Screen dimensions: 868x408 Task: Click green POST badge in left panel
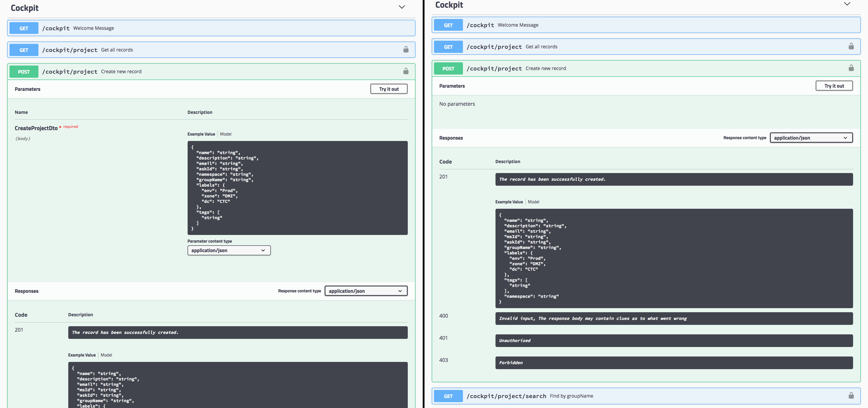24,72
